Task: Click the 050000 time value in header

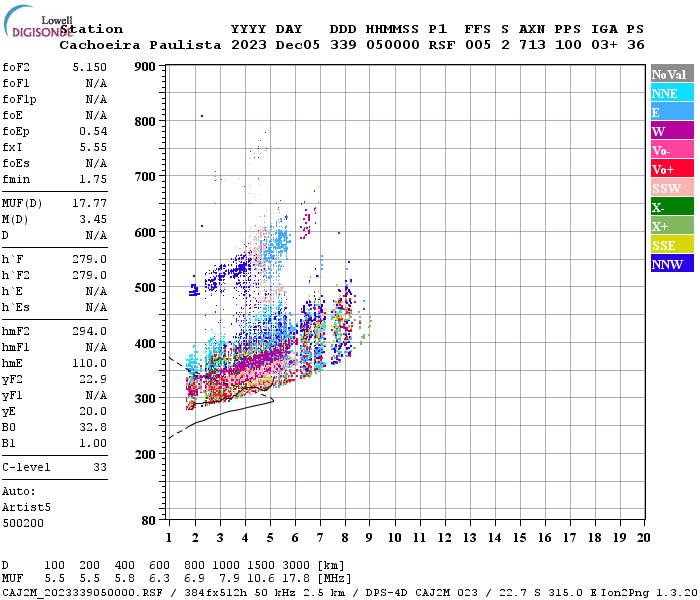Action: (x=392, y=45)
